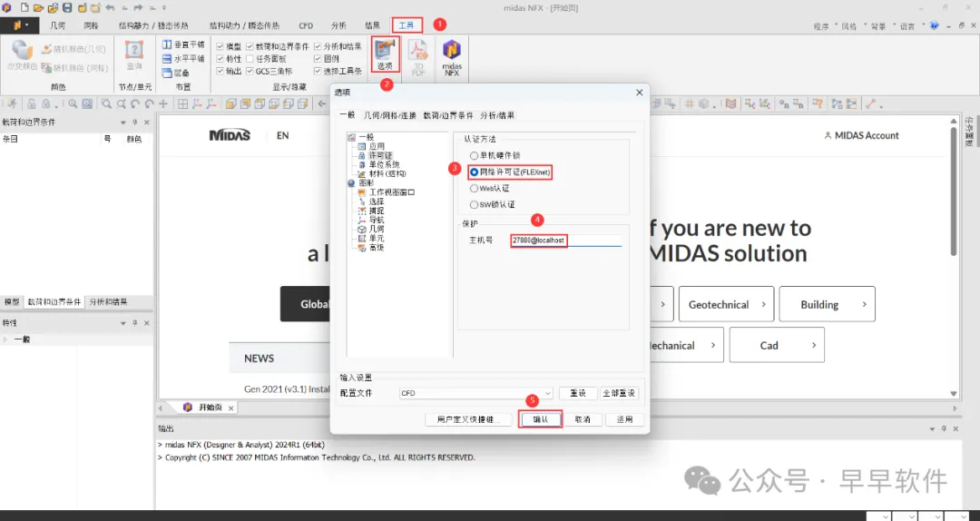Click the grid hash toolbar icon
This screenshot has height=521, width=980.
click(x=690, y=103)
